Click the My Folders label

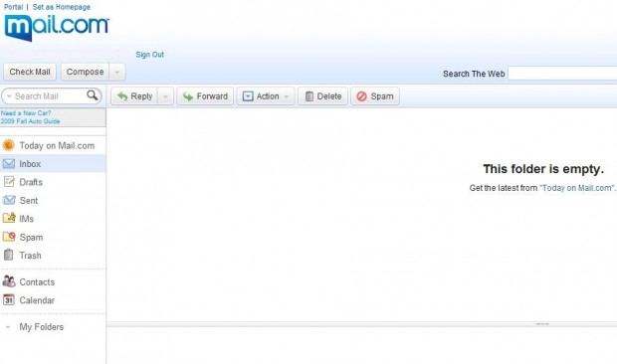tap(42, 326)
